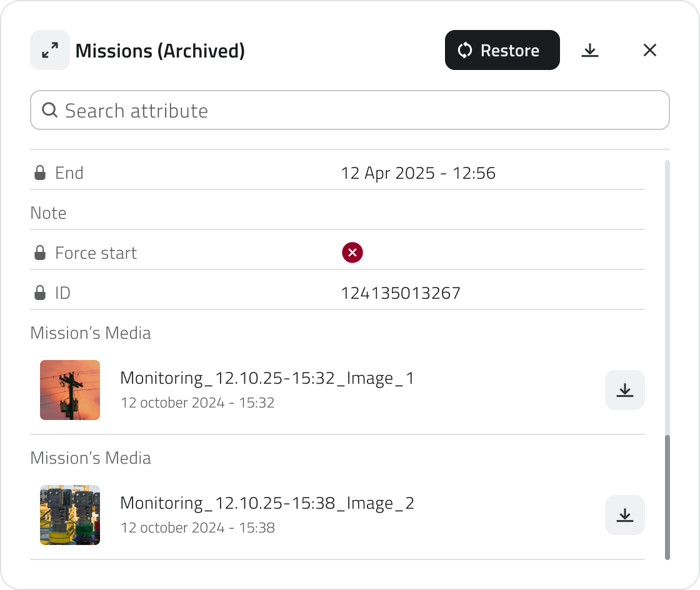The image size is (700, 590).
Task: Download Monitoring Image_1 file
Action: 624,390
